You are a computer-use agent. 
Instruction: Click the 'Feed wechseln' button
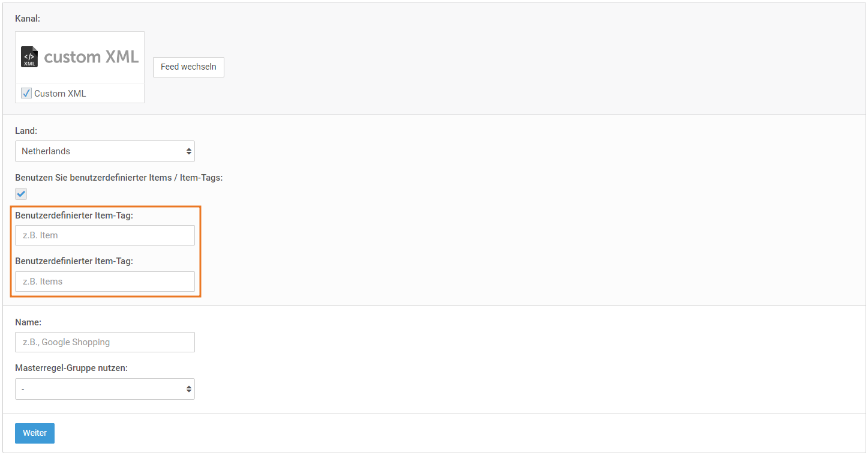[188, 67]
